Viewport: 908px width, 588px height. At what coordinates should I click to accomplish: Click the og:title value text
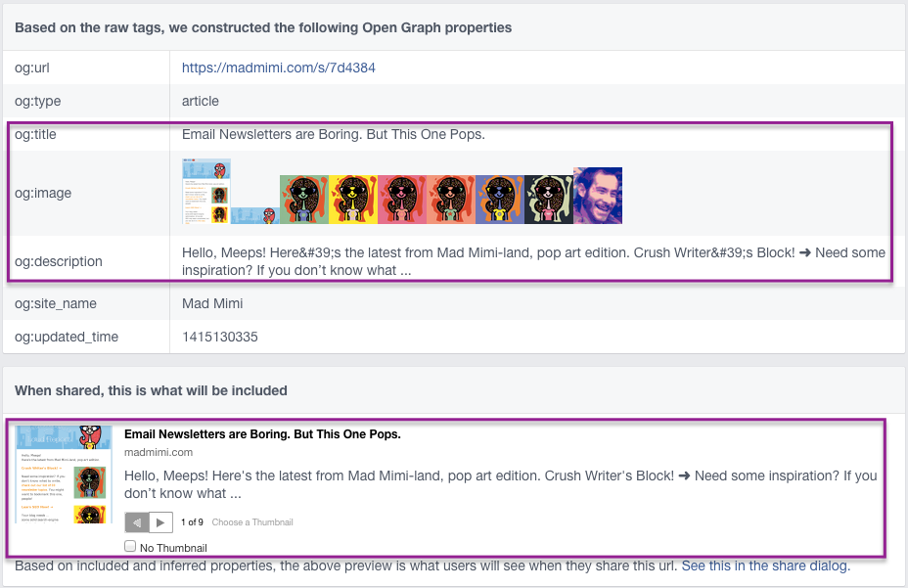point(334,134)
